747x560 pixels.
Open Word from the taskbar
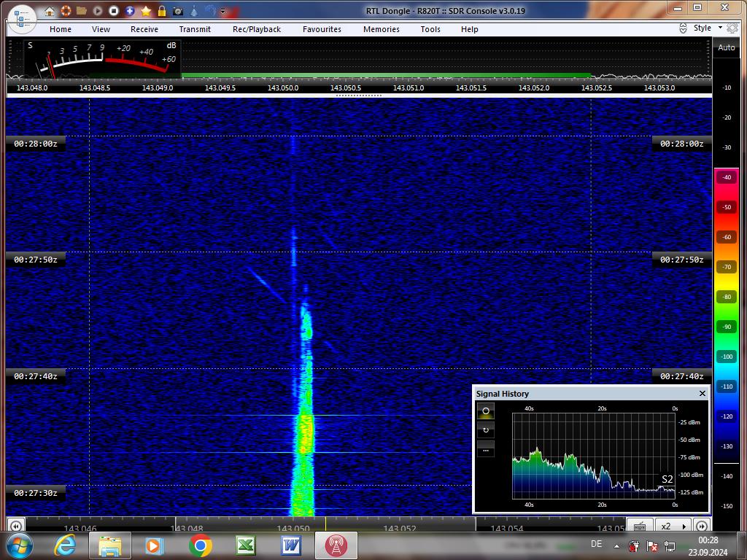point(290,545)
